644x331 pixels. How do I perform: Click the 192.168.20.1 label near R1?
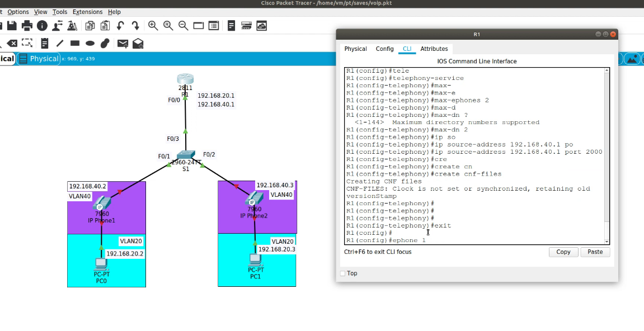coord(216,96)
